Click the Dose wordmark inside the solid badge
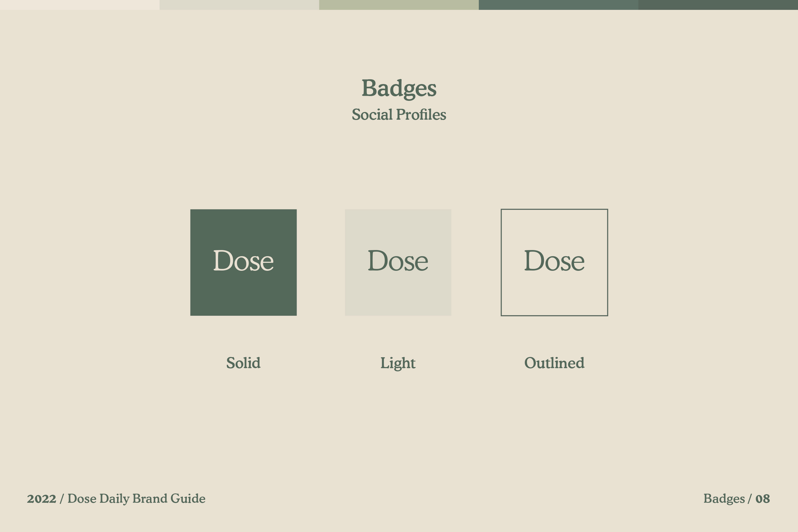The image size is (798, 532). click(243, 261)
